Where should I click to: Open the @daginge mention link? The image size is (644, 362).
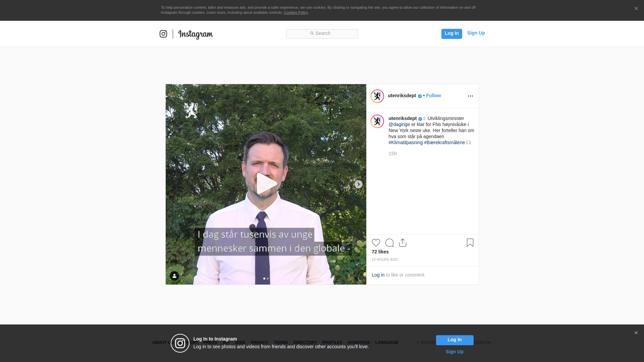click(x=399, y=124)
